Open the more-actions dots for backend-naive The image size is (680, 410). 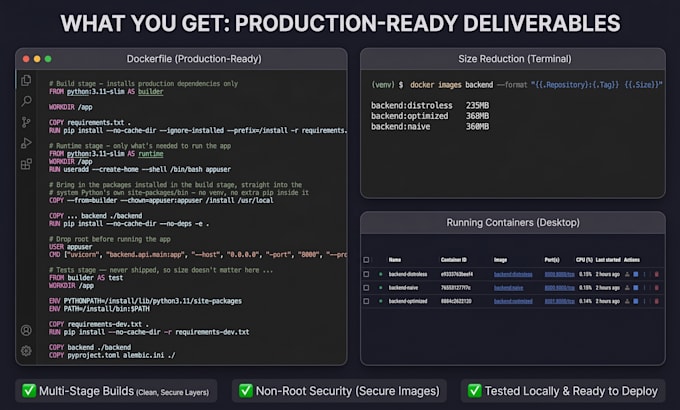point(644,288)
